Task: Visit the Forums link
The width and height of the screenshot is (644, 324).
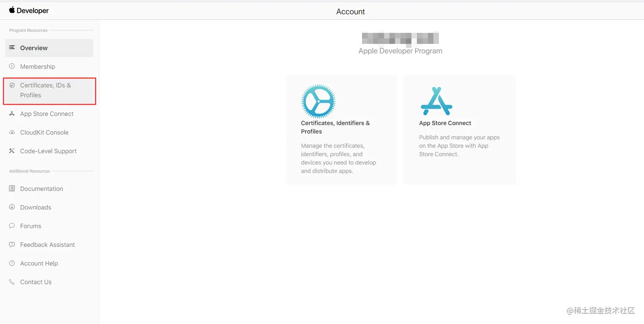Action: 31,226
